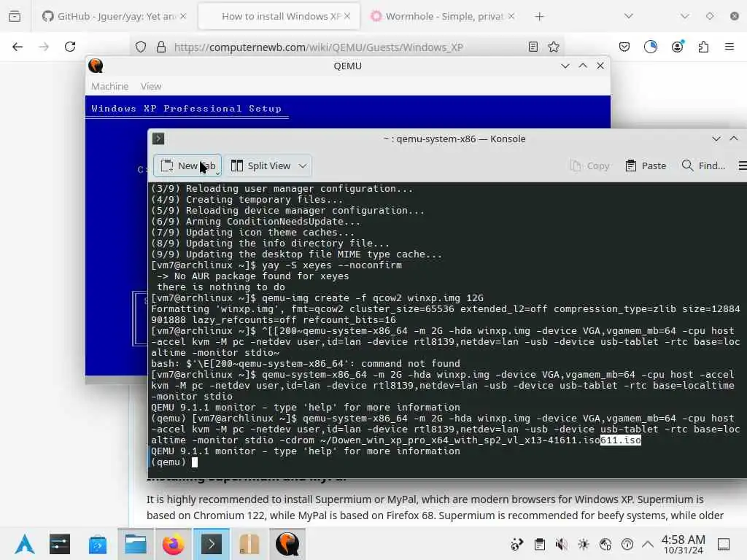The height and width of the screenshot is (560, 747).
Task: Open Dolphin file manager from taskbar
Action: tap(136, 544)
